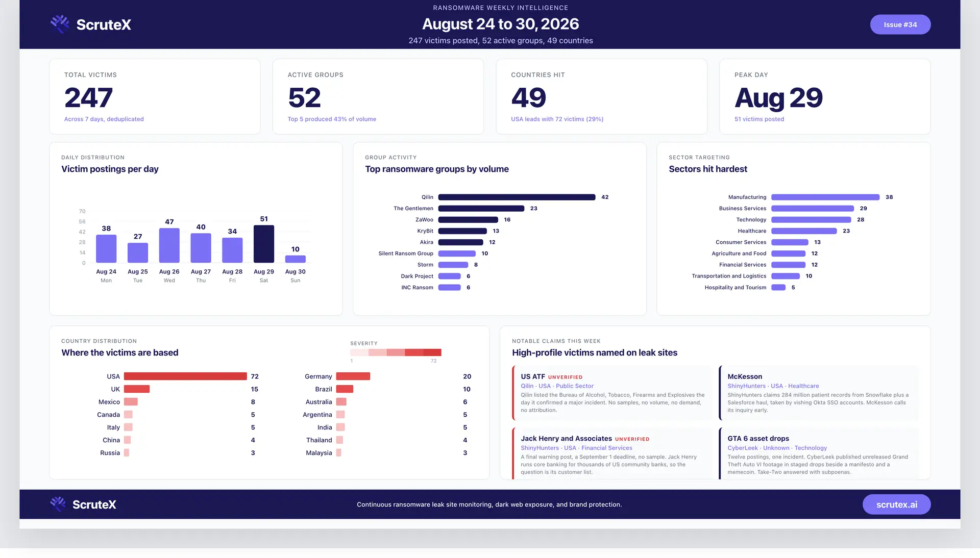Click the Healthcare sector bar

804,231
